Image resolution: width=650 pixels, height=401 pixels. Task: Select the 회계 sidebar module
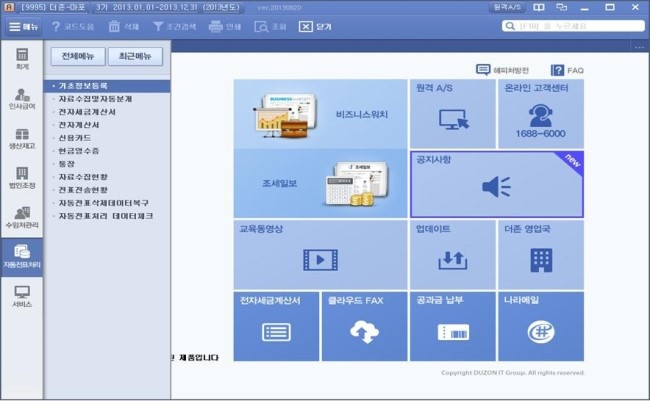tap(22, 59)
